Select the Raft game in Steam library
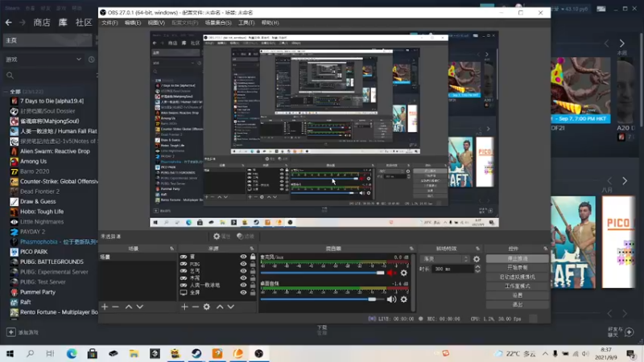Viewport: 644px width, 362px height. [x=26, y=302]
